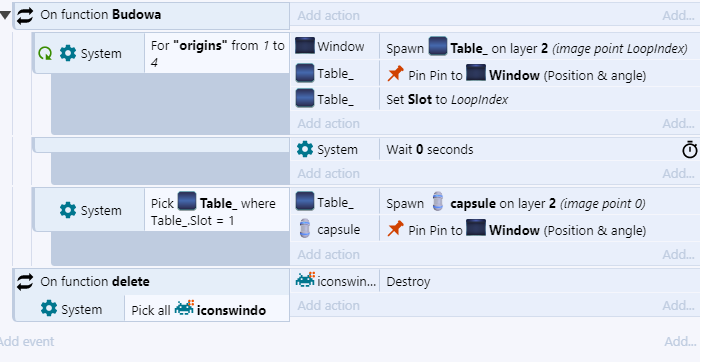The width and height of the screenshot is (712, 362).
Task: Click the Window object icon in spawn action
Action: [x=305, y=46]
